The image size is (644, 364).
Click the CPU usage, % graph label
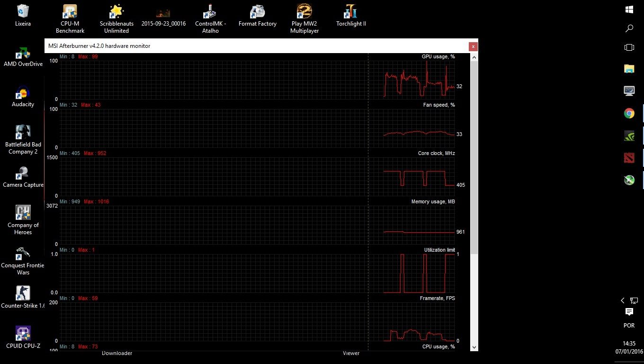click(x=438, y=346)
